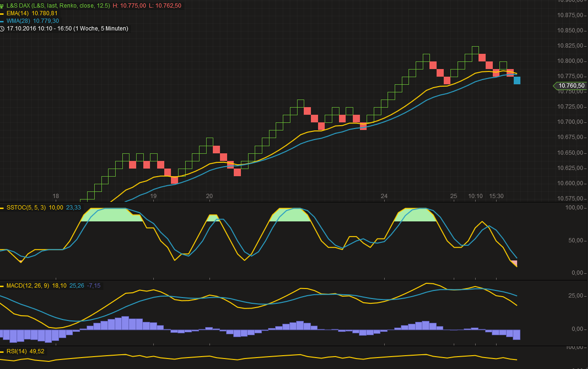Expand the RSI(14) indicator options
Screen dimensions: 588x369
coord(17,351)
